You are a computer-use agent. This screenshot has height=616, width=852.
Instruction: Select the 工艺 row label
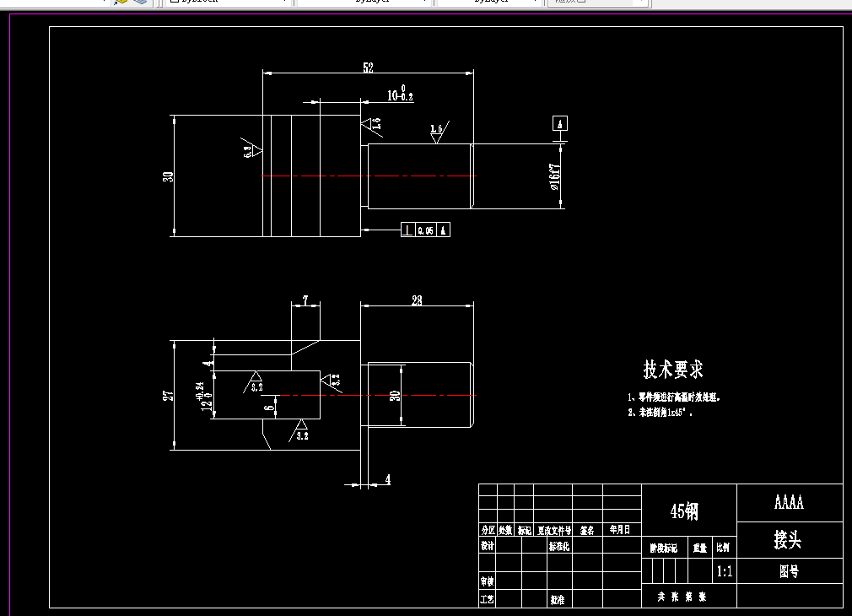pos(487,600)
